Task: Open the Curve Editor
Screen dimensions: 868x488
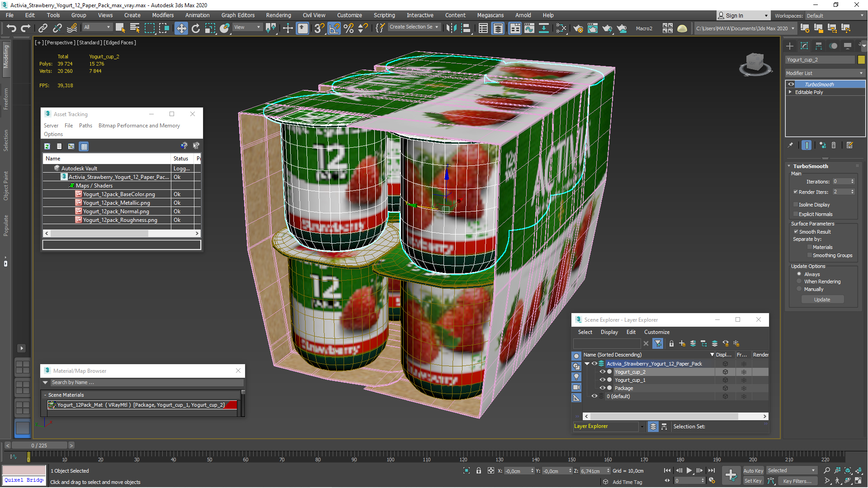Action: (529, 28)
